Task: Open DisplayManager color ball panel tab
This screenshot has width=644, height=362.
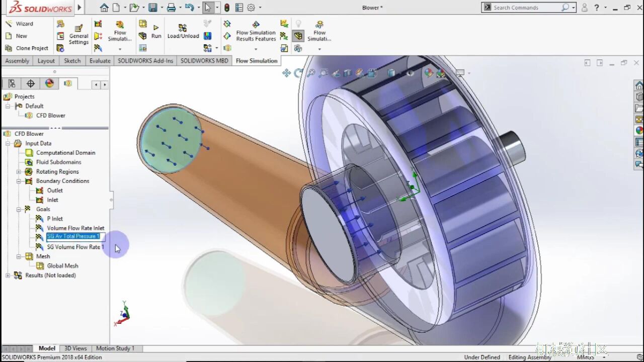Action: point(49,83)
